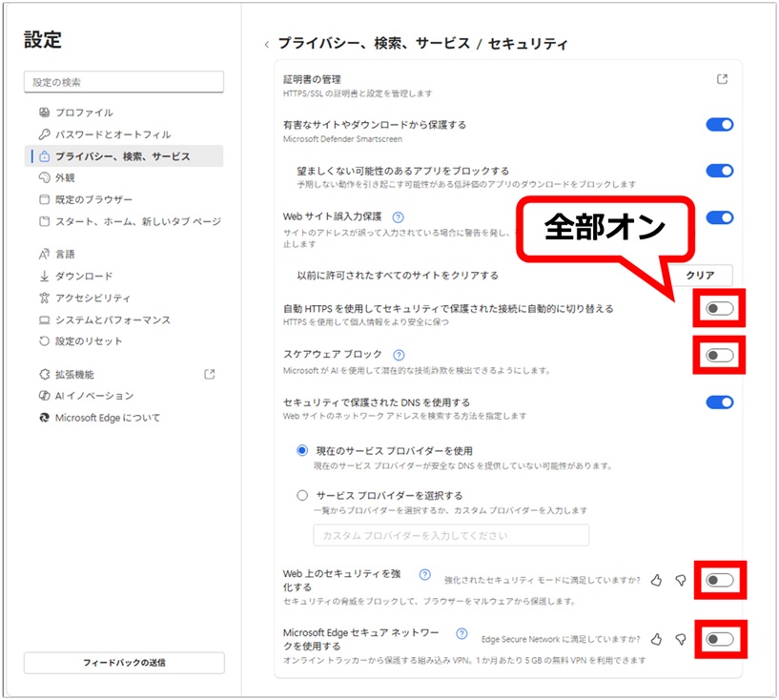This screenshot has height=700, width=779.
Task: Open external link icon next to 拡張機能
Action: click(210, 375)
